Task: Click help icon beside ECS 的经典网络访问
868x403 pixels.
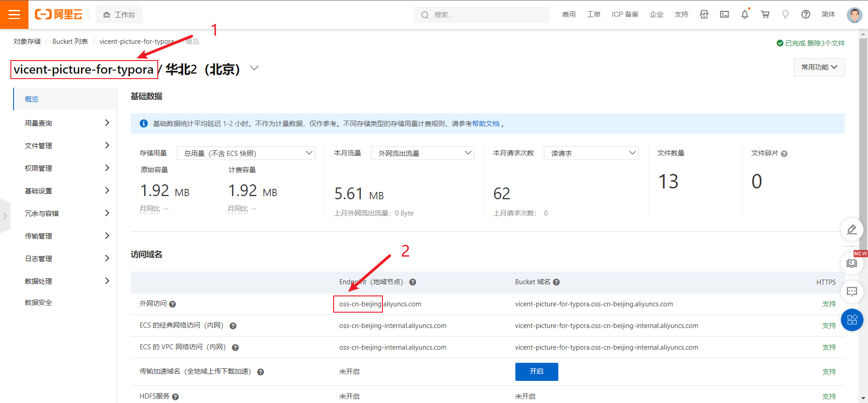Action: 233,326
